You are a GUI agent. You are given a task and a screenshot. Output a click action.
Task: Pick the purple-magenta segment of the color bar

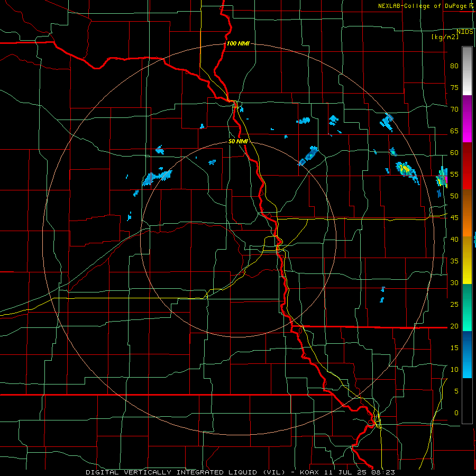(x=467, y=118)
